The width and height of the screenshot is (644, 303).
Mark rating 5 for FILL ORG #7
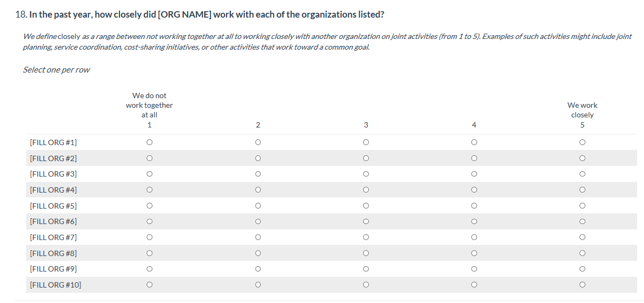pyautogui.click(x=582, y=237)
